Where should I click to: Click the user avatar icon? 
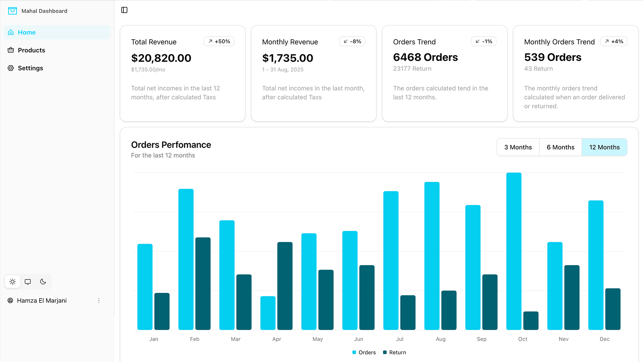10,301
